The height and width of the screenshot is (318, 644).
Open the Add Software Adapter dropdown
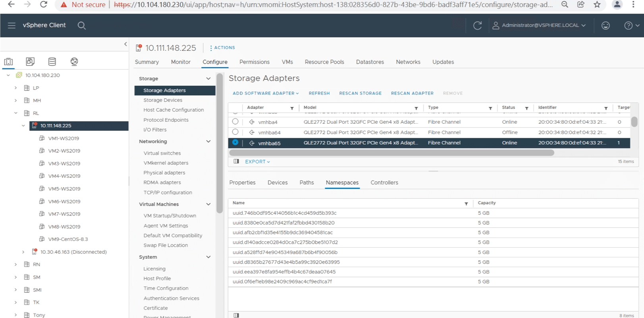[266, 93]
